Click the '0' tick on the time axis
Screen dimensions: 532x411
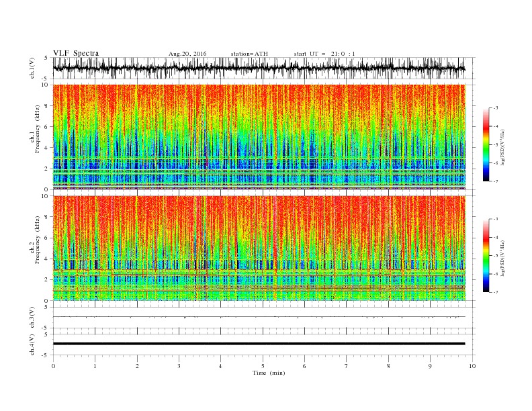click(x=53, y=366)
